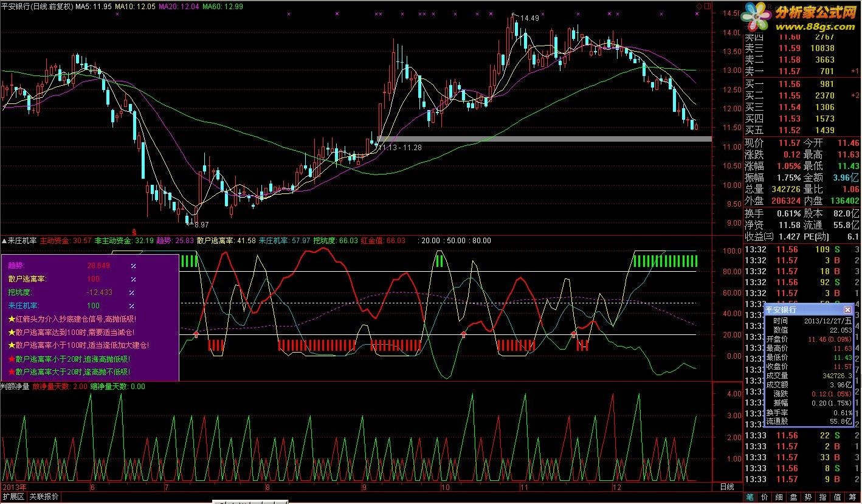Switch to the 值 tab

point(836,497)
